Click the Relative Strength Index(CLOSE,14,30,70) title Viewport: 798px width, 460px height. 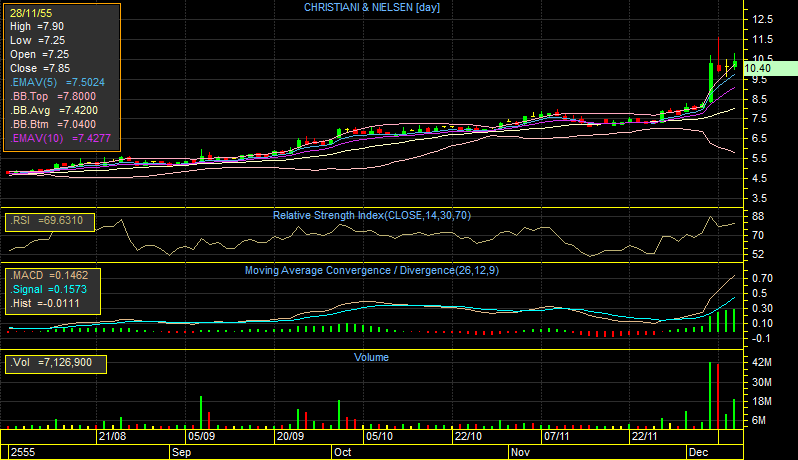[372, 215]
